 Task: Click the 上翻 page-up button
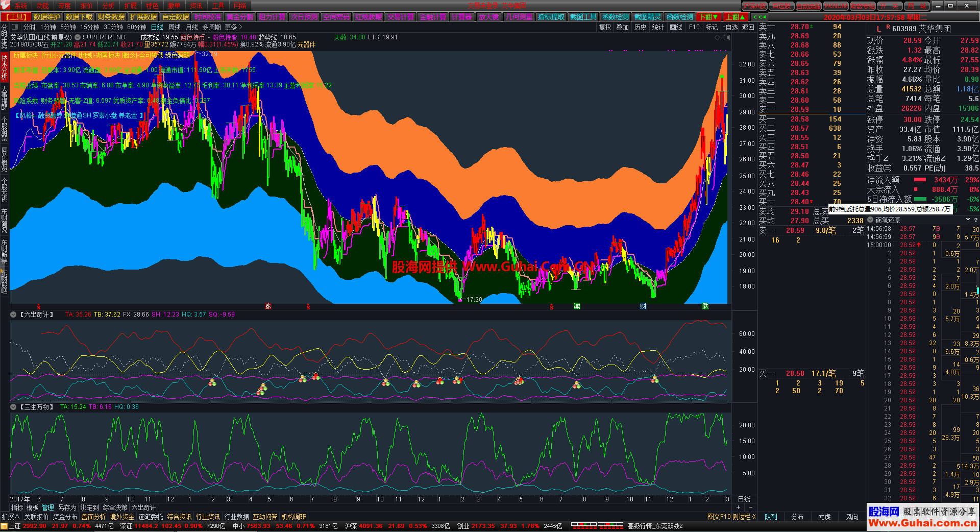tap(736, 17)
